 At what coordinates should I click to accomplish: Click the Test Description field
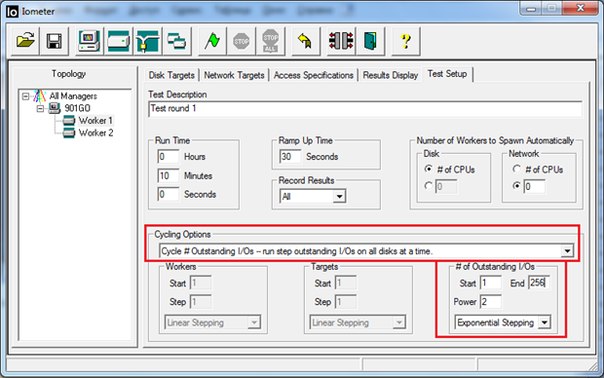click(x=365, y=109)
